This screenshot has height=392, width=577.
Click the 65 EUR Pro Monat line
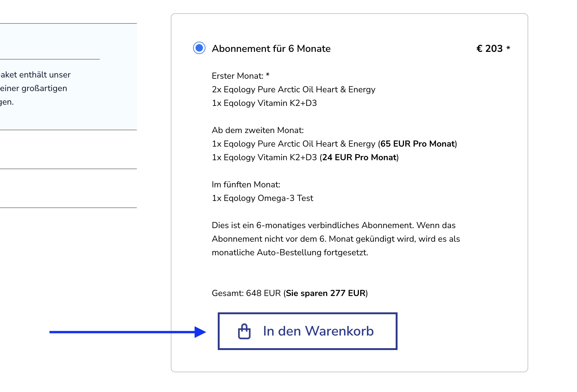click(334, 144)
